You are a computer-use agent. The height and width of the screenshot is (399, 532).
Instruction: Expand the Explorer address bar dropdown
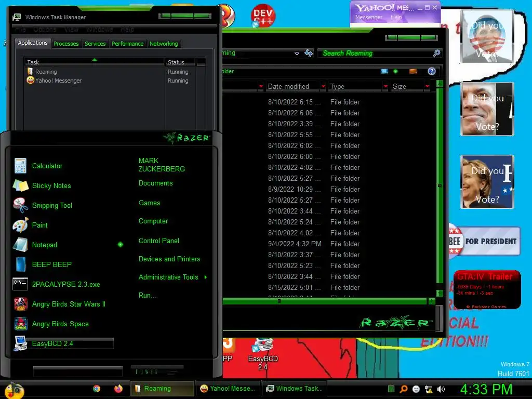tap(297, 54)
